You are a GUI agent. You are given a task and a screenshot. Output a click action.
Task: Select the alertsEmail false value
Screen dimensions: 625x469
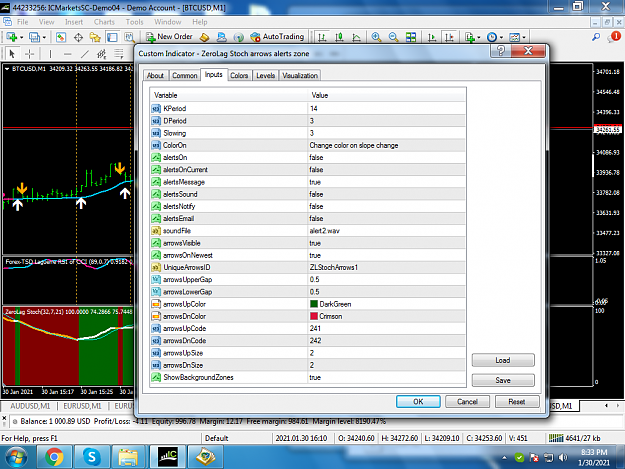316,218
